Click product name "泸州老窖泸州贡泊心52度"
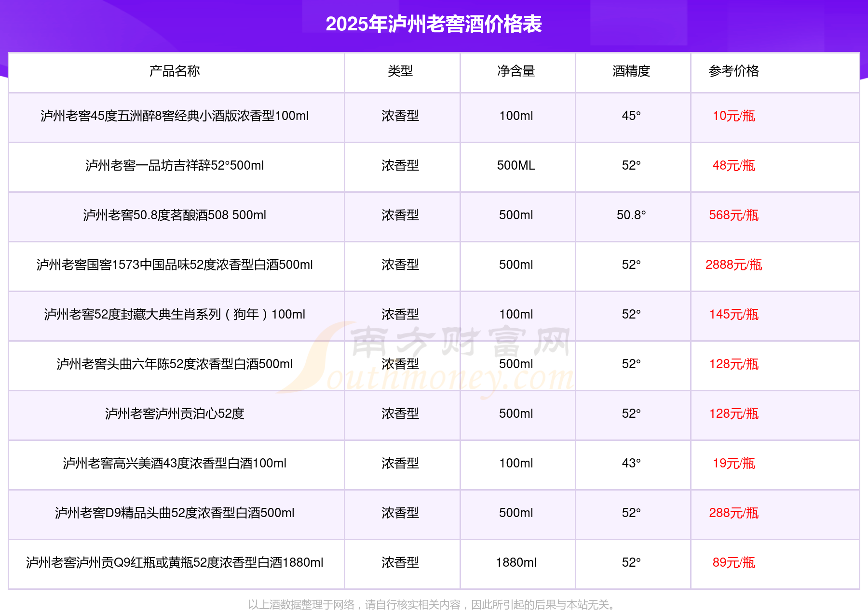Viewport: 868px width, 612px height. click(175, 413)
